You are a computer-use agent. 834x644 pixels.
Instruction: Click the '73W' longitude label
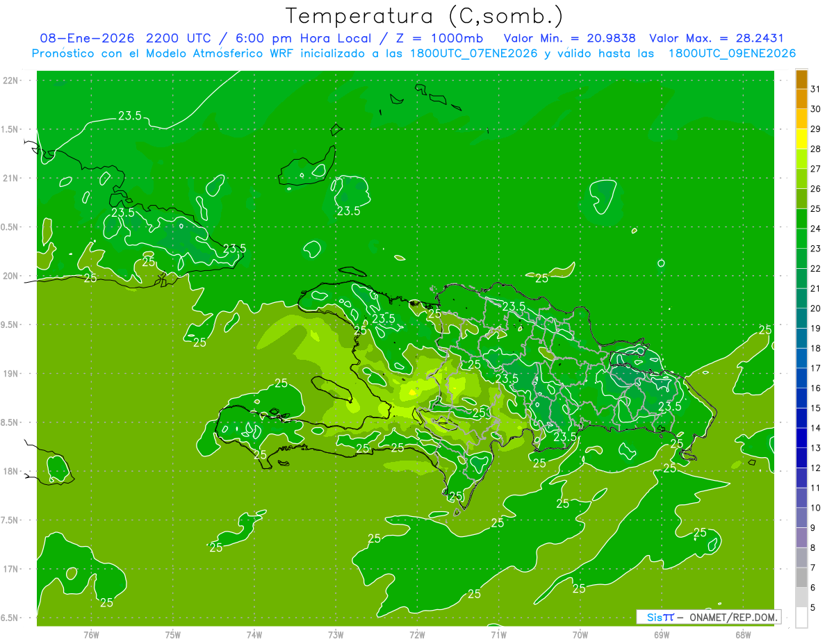pyautogui.click(x=336, y=634)
